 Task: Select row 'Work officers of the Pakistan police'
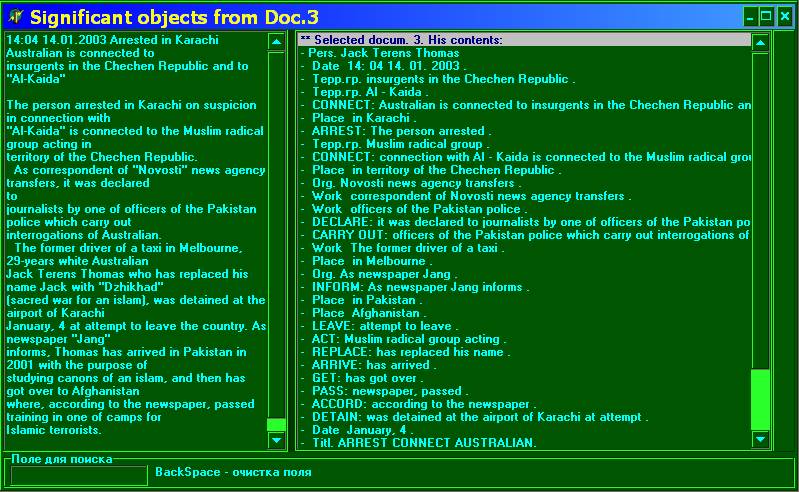tap(524, 209)
